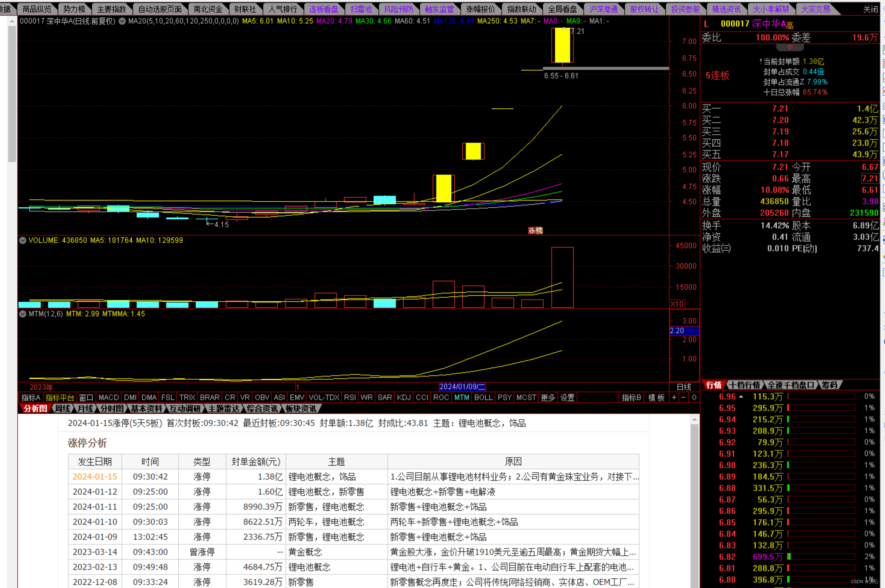
Task: Click the 涨停分析 scrollbar up arrow
Action: (x=694, y=420)
